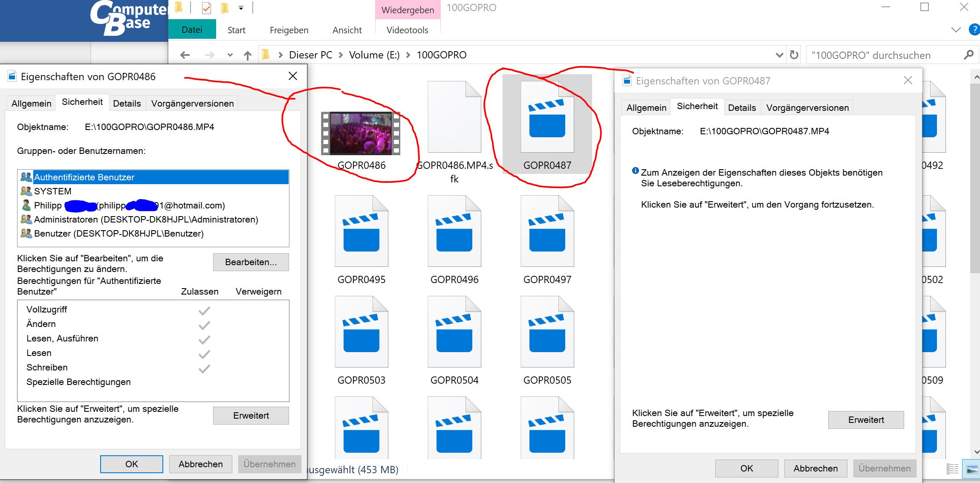This screenshot has width=980, height=483.
Task: Select the GOPR0495 video file icon
Action: 361,231
